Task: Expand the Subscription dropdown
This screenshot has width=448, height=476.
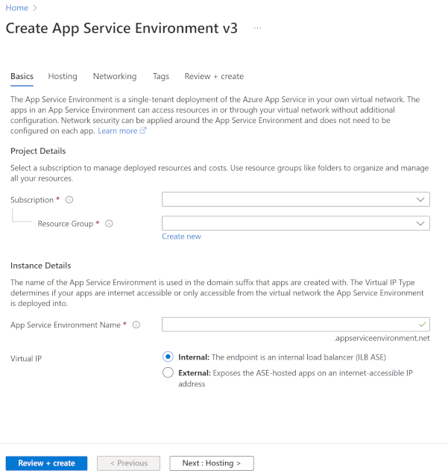Action: click(296, 199)
